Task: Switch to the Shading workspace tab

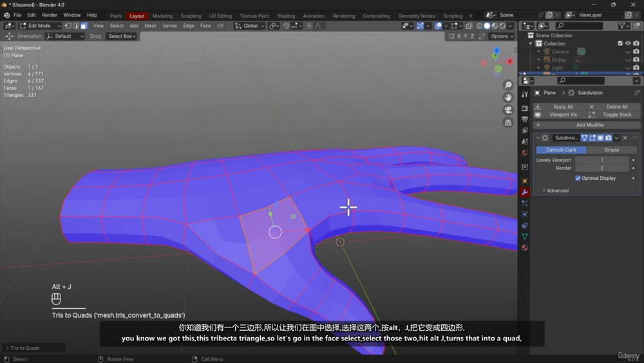Action: tap(286, 16)
